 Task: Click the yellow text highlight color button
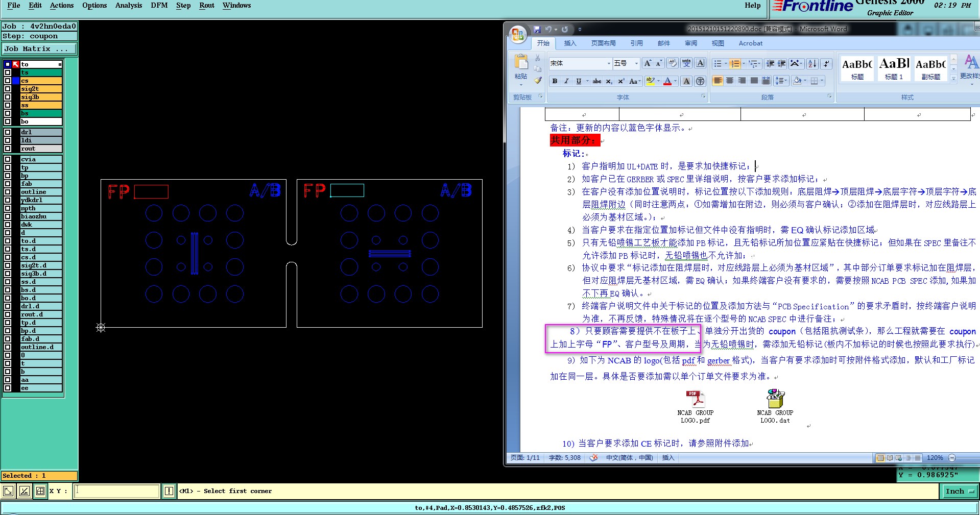650,81
